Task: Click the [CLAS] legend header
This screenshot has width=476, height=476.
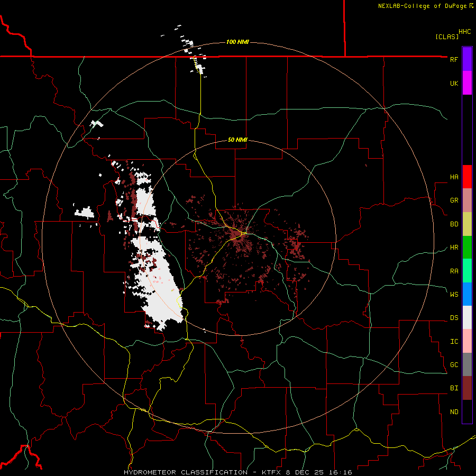Action: click(447, 36)
